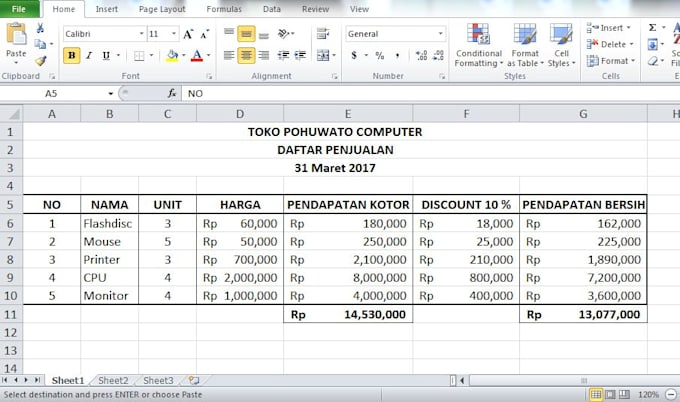This screenshot has height=402, width=680.
Task: Toggle Underline formatting
Action: (x=106, y=56)
